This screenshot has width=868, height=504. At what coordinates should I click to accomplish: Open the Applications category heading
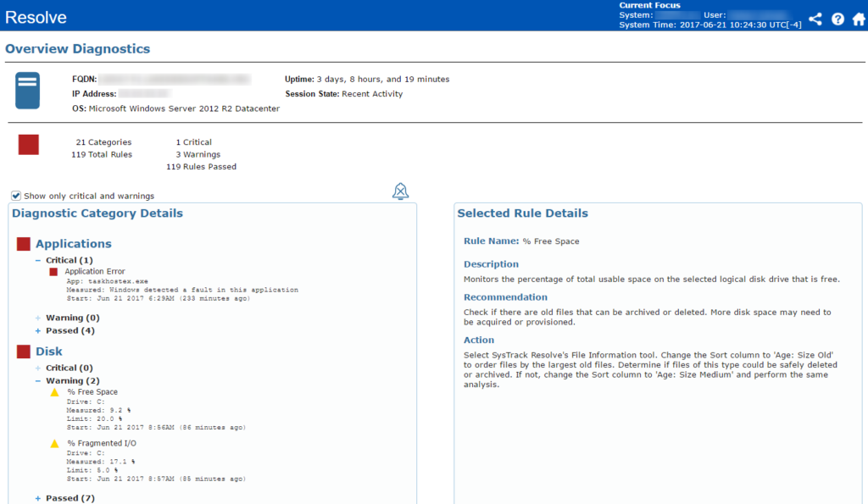[x=73, y=244]
